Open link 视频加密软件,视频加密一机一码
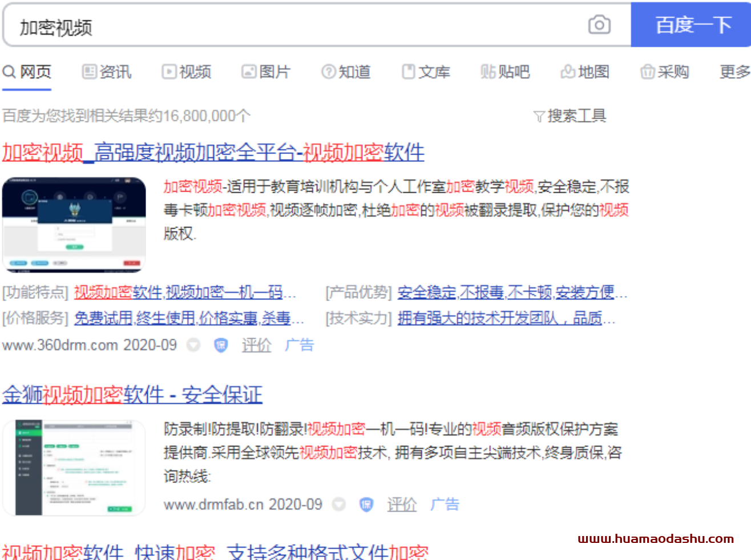Screen dimensions: 751x560 coord(185,293)
